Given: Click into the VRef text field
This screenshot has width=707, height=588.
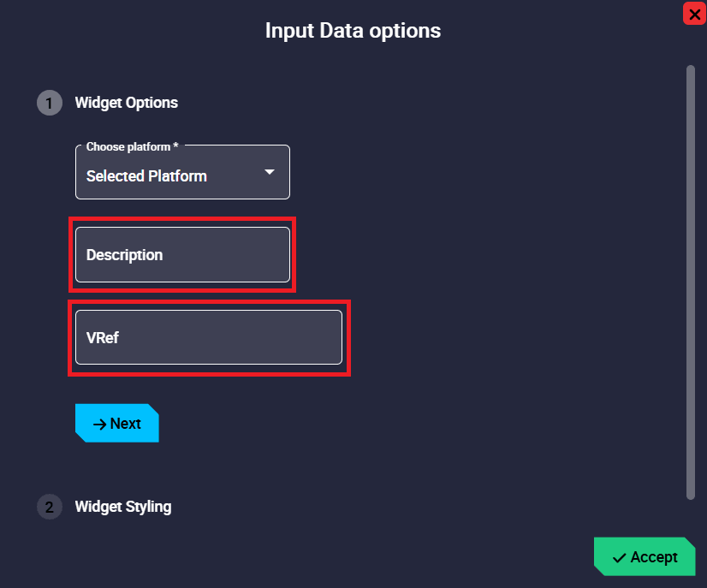Looking at the screenshot, I should 208,337.
